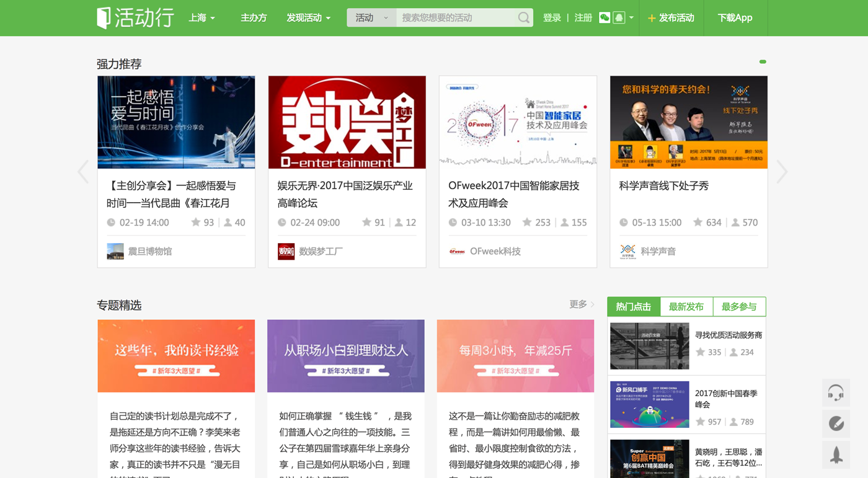Open the OFweek 智能家居 banner image
The height and width of the screenshot is (478, 868).
point(518,122)
